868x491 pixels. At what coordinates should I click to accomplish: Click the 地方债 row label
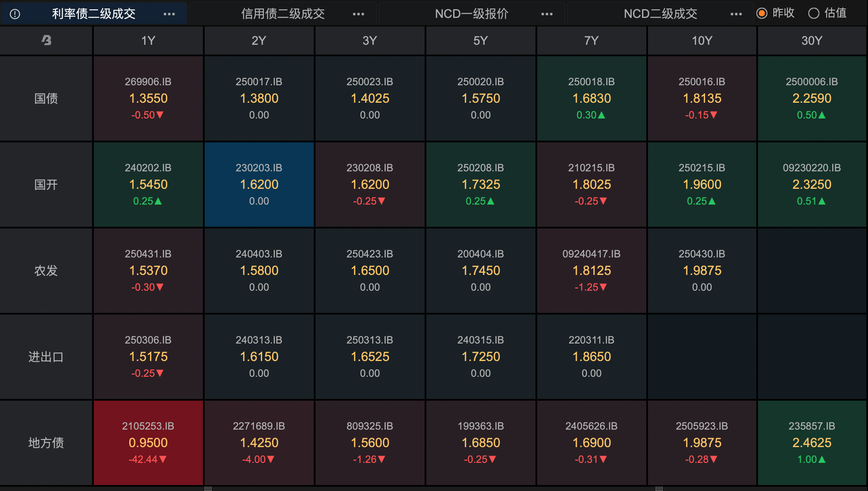46,443
